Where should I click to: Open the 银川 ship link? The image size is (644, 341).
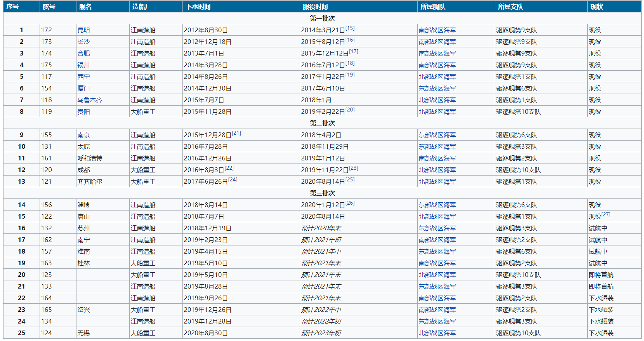83,65
